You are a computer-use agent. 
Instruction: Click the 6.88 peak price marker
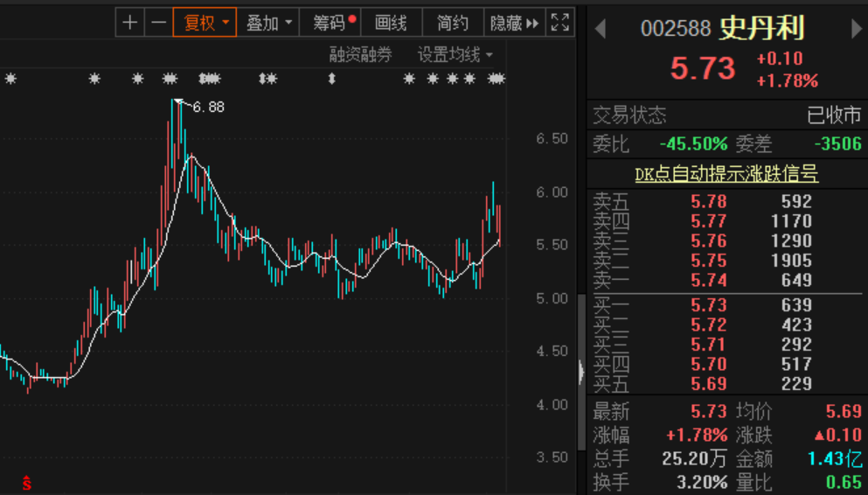click(208, 107)
